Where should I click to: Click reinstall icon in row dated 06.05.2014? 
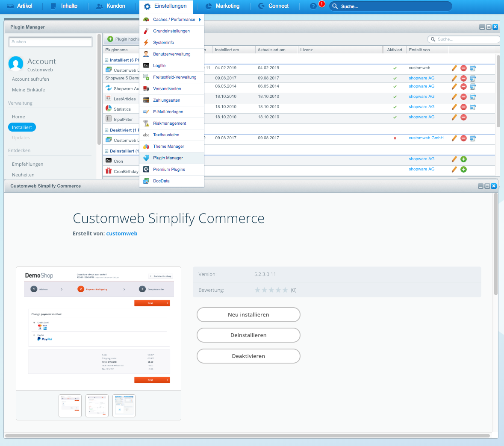tap(472, 86)
